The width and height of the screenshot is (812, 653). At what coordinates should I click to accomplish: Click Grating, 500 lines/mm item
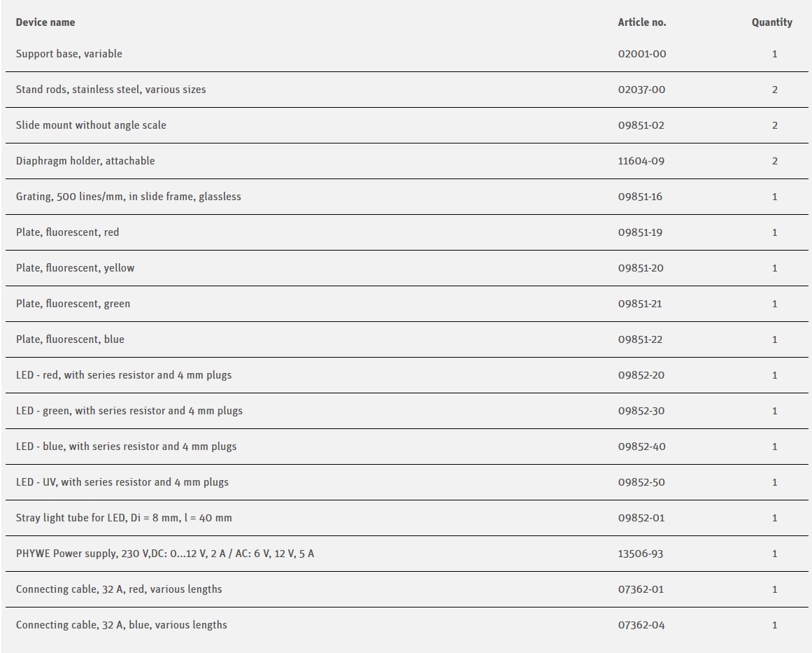[128, 197]
